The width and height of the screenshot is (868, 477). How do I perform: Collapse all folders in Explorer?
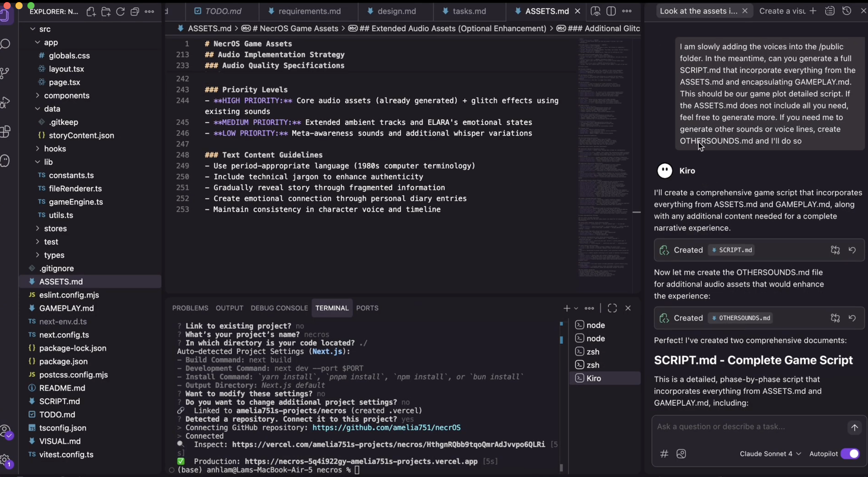(x=135, y=12)
